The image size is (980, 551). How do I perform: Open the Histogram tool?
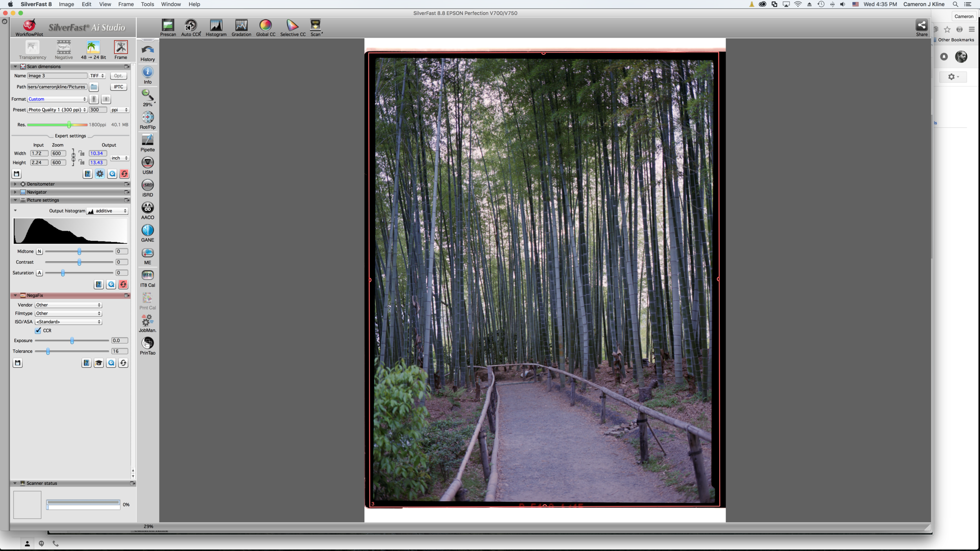(x=216, y=28)
